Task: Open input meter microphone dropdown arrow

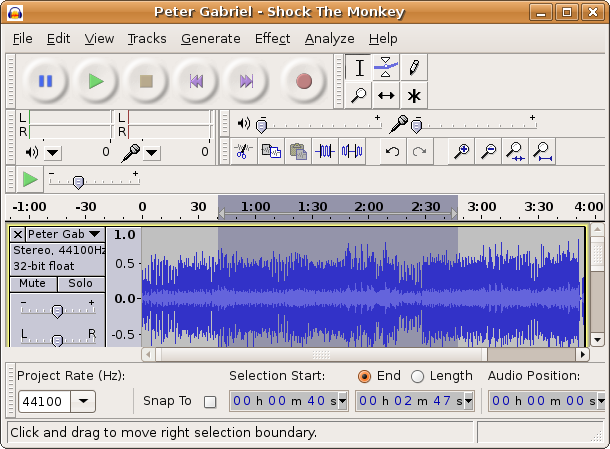Action: [x=152, y=153]
